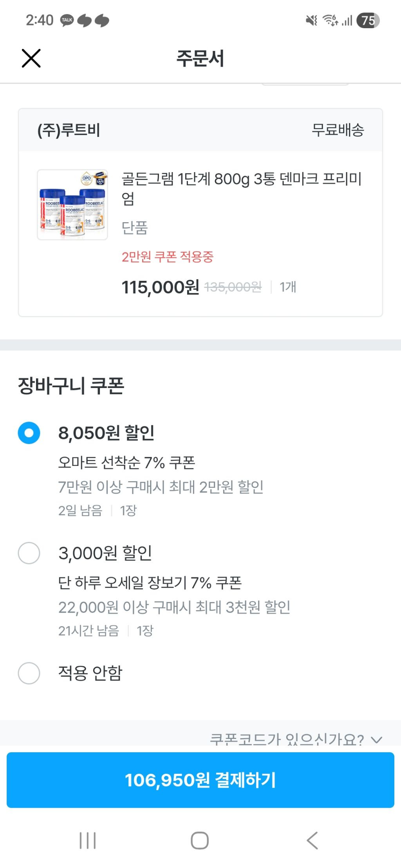Expand the 쿠폰코드가 있으신가요 chevron
Screen dimensions: 401x868
[377, 739]
